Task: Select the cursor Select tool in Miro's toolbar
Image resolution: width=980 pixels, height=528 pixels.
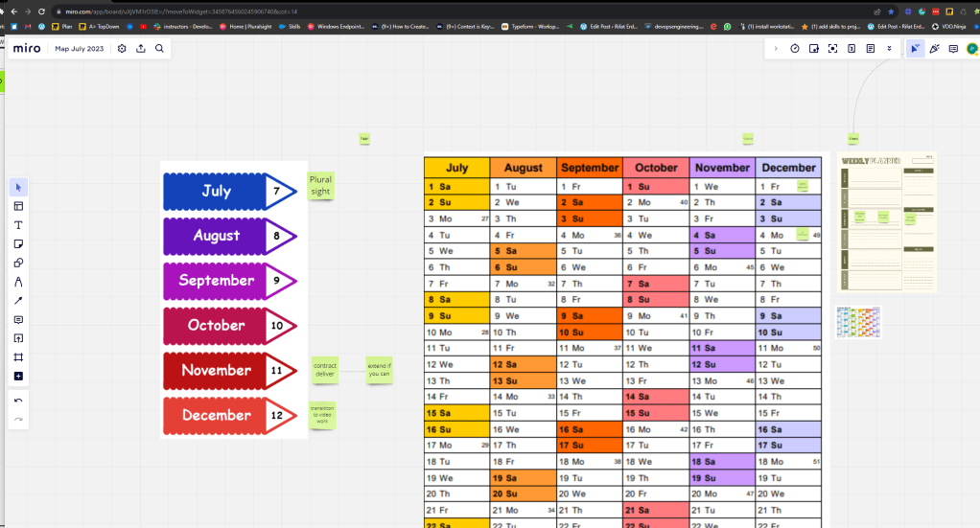Action: [18, 187]
